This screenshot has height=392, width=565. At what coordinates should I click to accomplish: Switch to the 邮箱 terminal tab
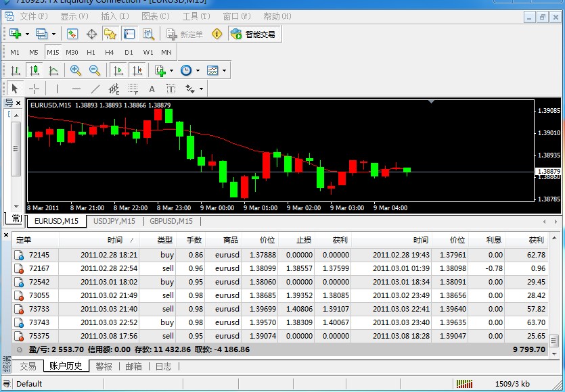[x=133, y=366]
